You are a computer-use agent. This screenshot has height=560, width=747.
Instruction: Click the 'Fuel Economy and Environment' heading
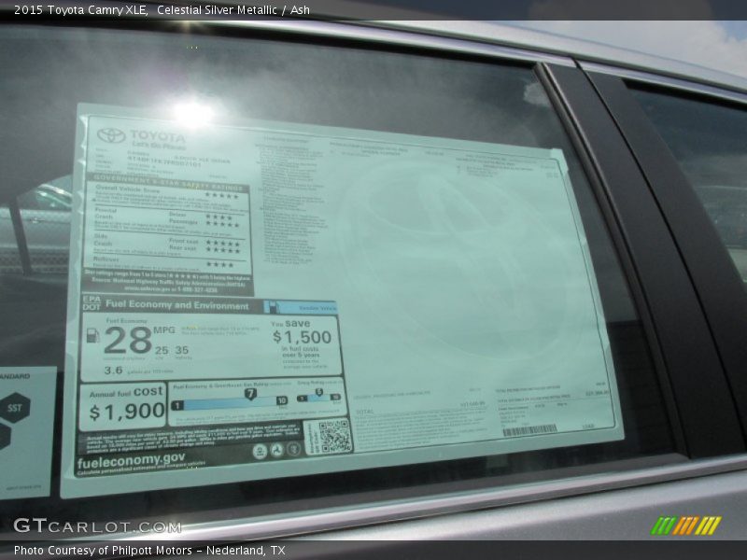(177, 305)
